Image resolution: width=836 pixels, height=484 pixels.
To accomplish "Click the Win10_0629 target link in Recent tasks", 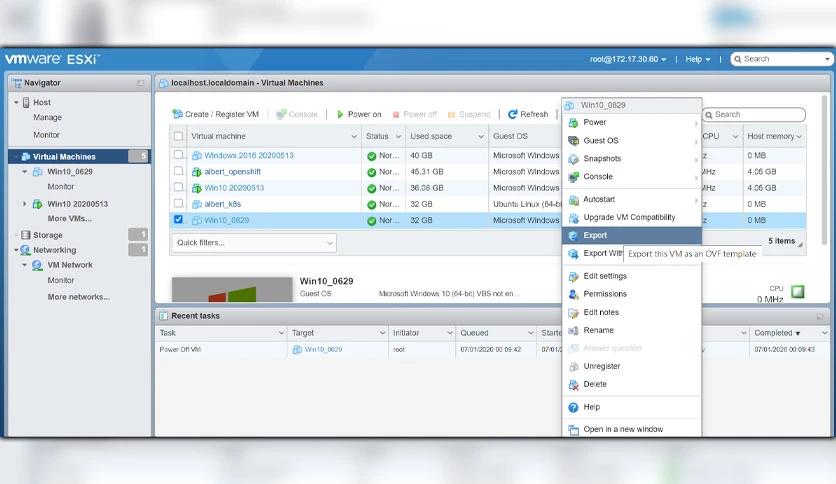I will pyautogui.click(x=323, y=350).
